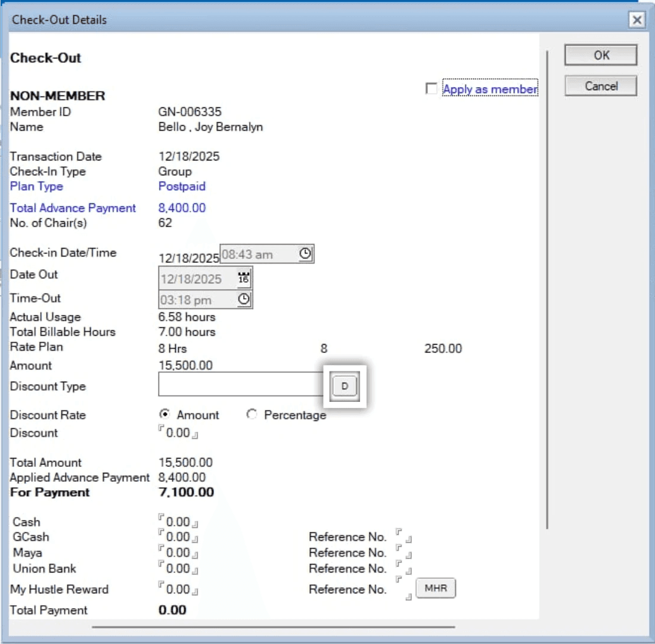Click the Cancel button
The image size is (655, 644).
pyautogui.click(x=601, y=86)
